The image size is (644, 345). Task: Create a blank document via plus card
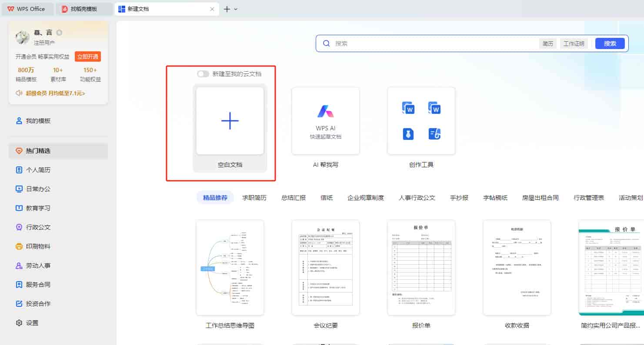230,121
